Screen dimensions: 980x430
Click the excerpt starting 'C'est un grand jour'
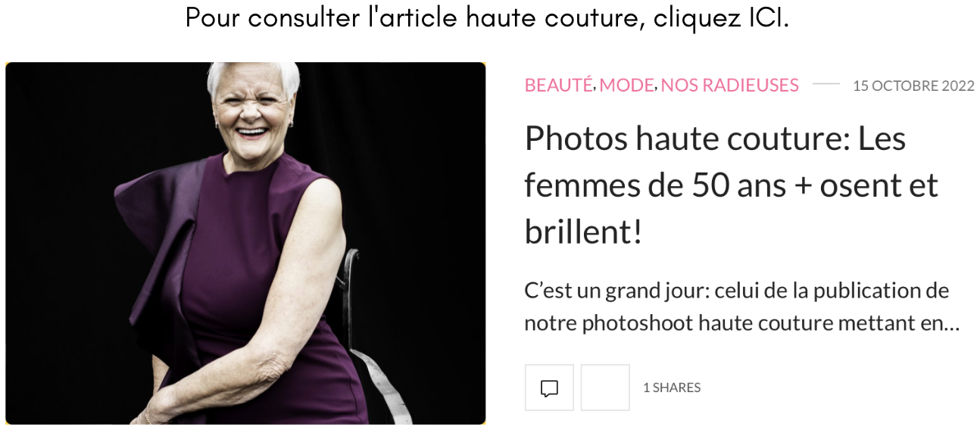click(x=742, y=307)
